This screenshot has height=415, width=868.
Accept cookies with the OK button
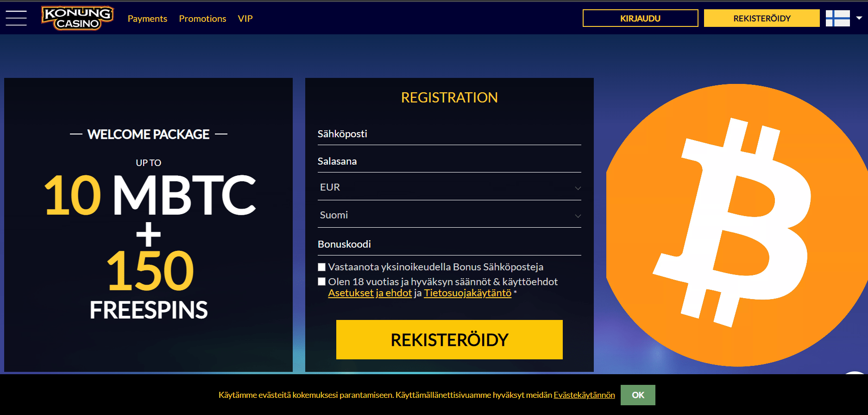[638, 395]
